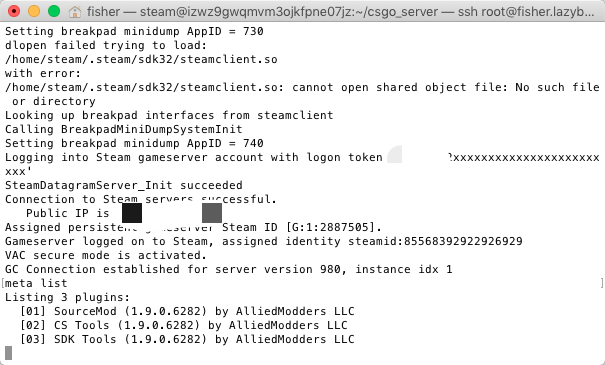
Task: Click the 'SteamDatagramServer_Init succeeded' line
Action: point(124,185)
